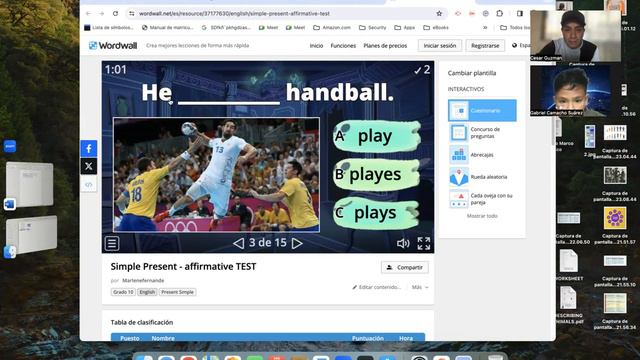Image resolution: width=640 pixels, height=360 pixels.
Task: Click Cesar Guzman video thumbnail
Action: 576,36
